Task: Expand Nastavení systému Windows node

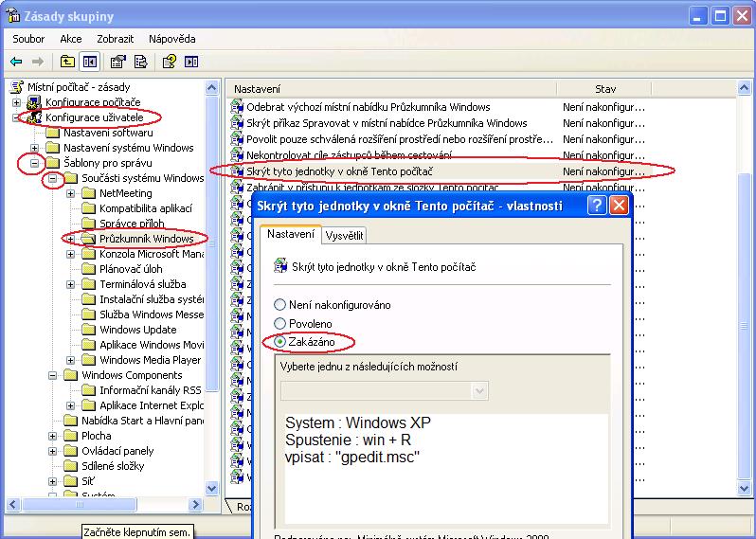Action: coord(34,148)
